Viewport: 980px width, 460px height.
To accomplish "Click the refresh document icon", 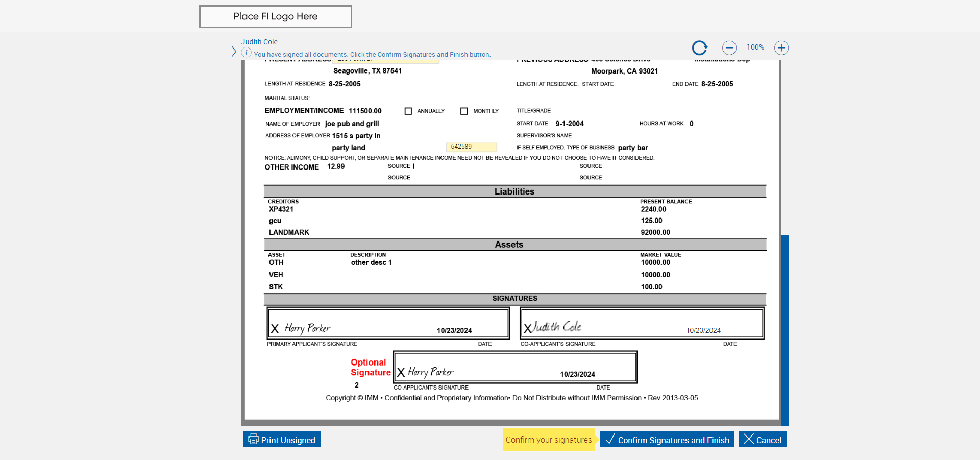I will tap(700, 48).
